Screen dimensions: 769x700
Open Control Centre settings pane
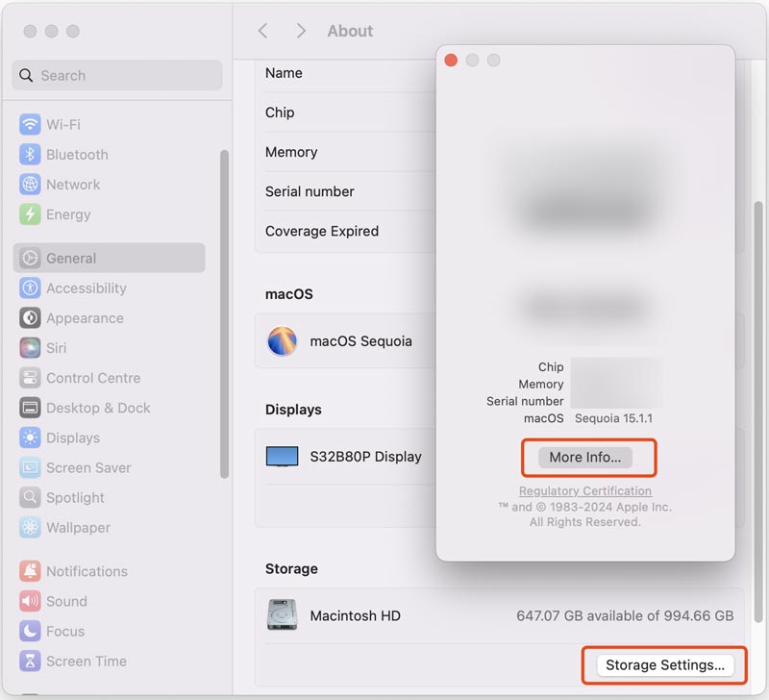(x=93, y=378)
